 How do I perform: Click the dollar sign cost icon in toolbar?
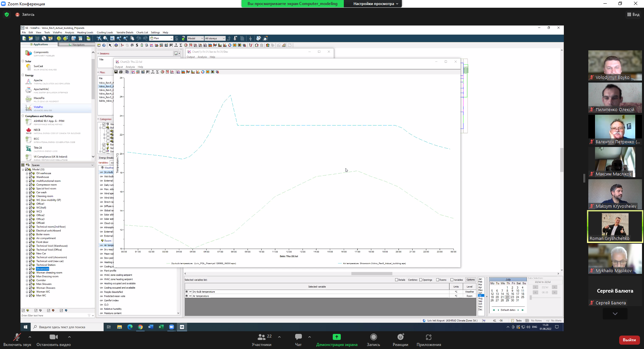point(137,45)
